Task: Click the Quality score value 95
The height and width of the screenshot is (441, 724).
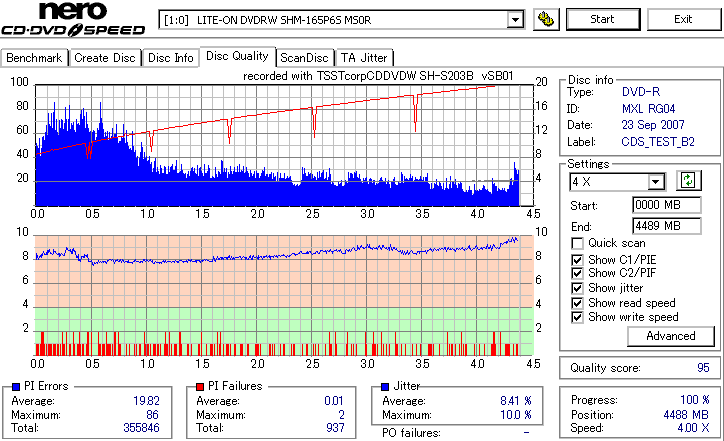Action: click(703, 368)
